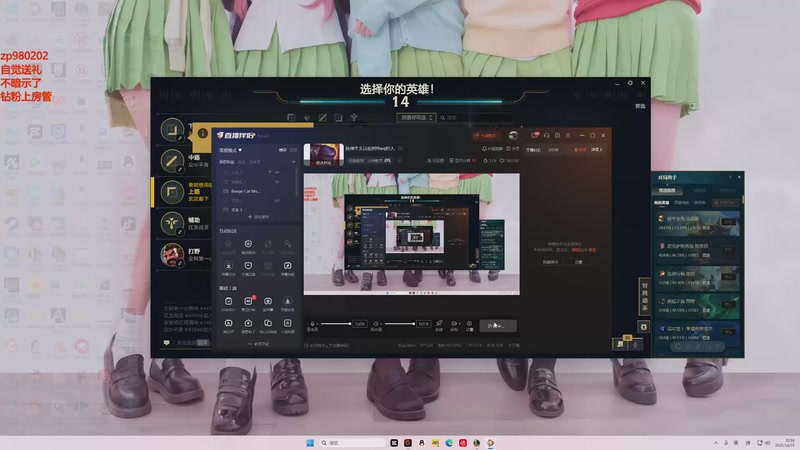
Task: Click the music interactive tool in second row
Action: coord(288,268)
